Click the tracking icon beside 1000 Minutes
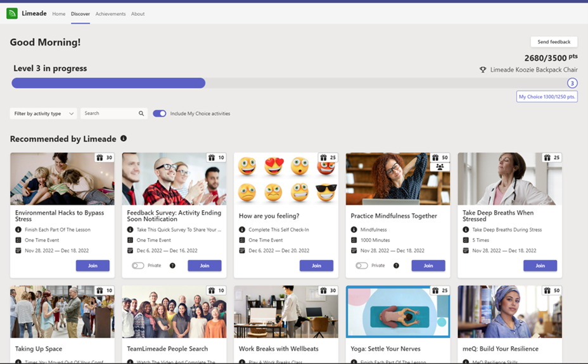Image resolution: width=588 pixels, height=364 pixels. [354, 240]
